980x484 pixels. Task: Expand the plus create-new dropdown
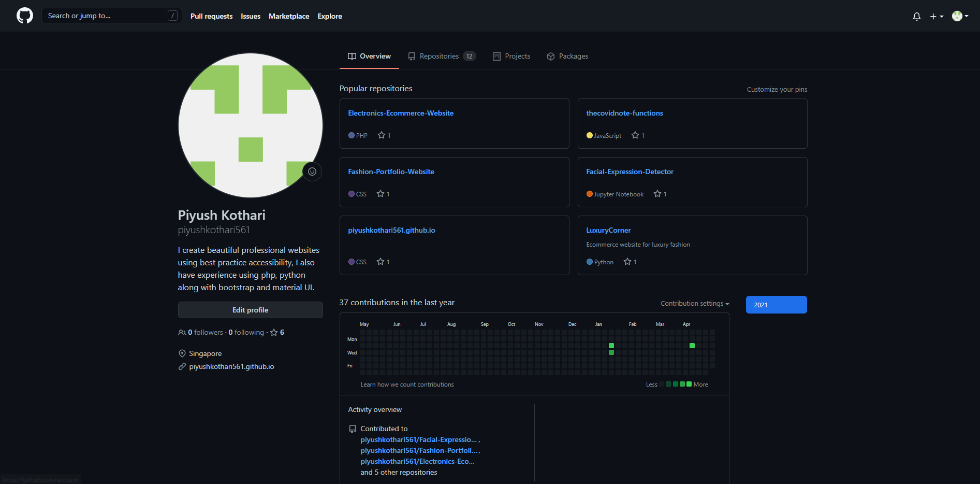coord(937,17)
